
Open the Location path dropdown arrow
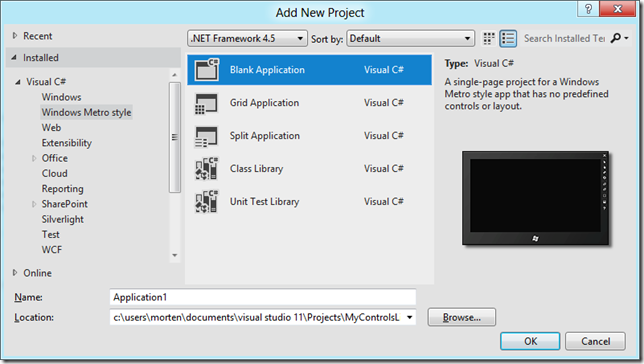(x=409, y=317)
